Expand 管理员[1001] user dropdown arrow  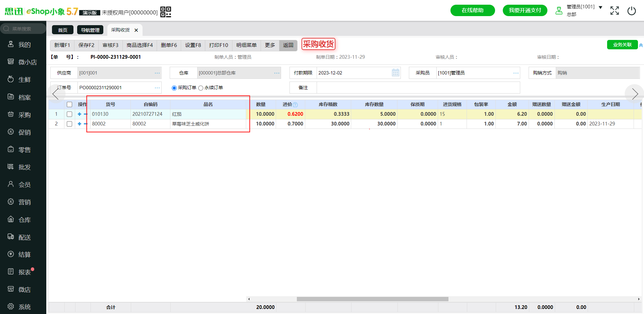(600, 7)
